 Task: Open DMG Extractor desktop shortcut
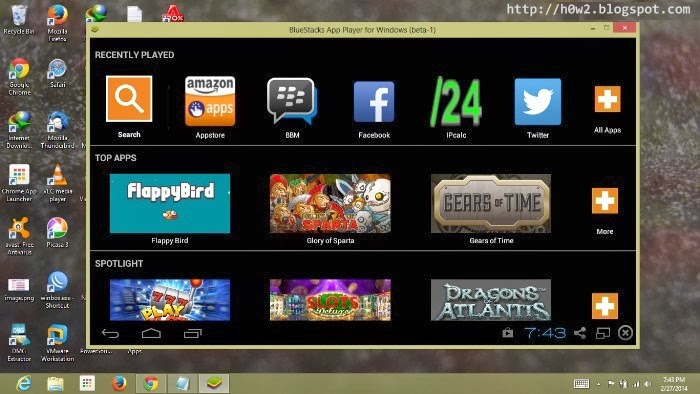(x=19, y=343)
